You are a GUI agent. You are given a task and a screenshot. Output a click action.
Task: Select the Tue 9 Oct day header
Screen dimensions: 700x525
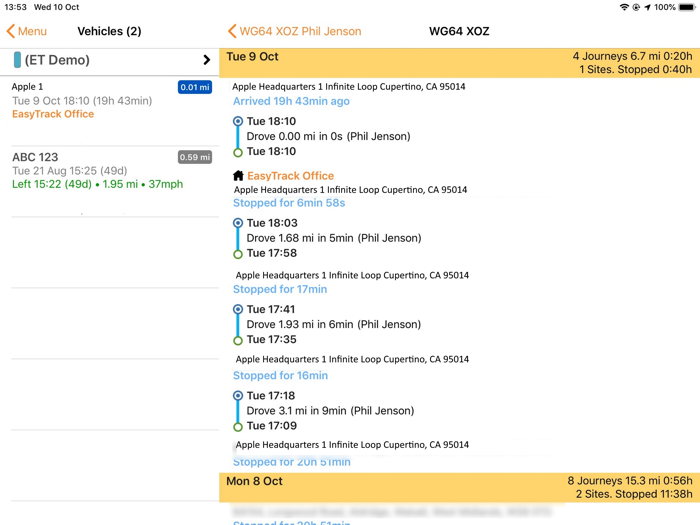click(459, 63)
